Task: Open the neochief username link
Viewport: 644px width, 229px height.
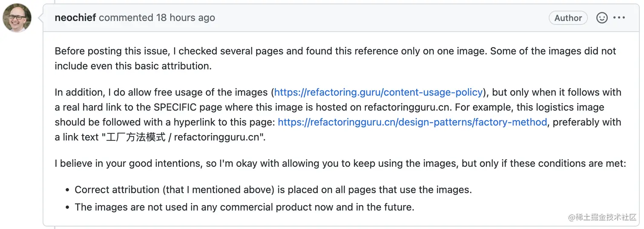Action: 75,18
